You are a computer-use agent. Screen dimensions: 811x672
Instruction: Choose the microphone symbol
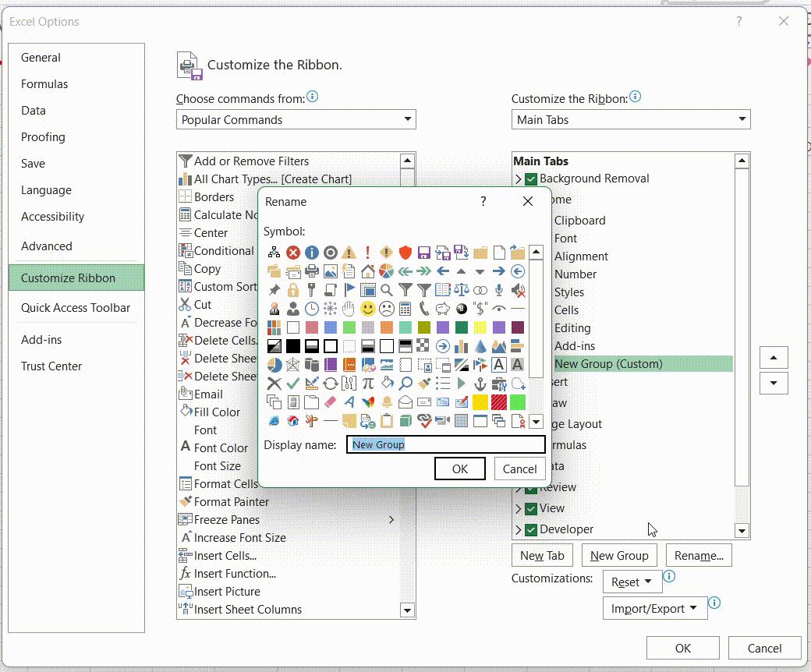[498, 290]
